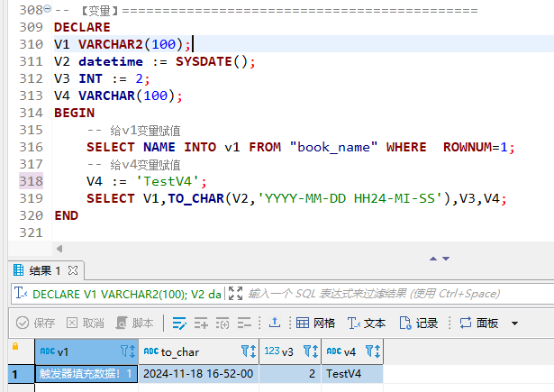The height and width of the screenshot is (392, 554).
Task: Open the Panels (面板) dropdown arrow
Action: 515,324
